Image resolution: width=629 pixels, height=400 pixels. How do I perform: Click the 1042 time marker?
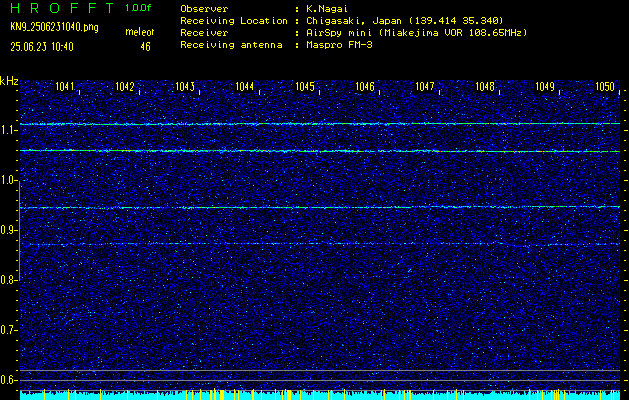point(125,86)
